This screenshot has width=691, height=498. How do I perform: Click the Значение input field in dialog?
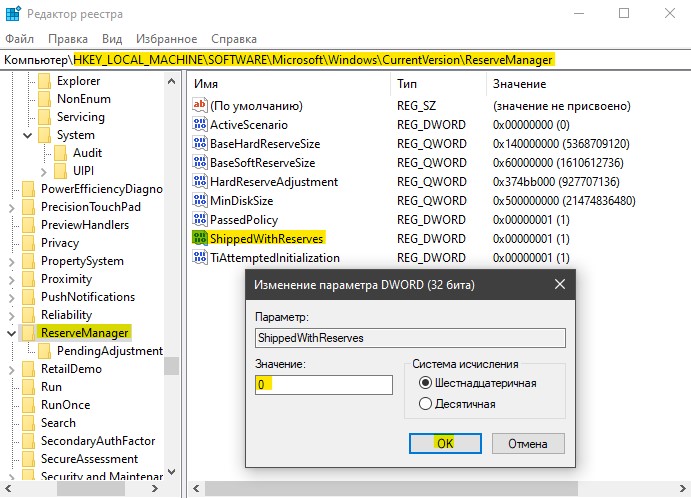pyautogui.click(x=323, y=385)
